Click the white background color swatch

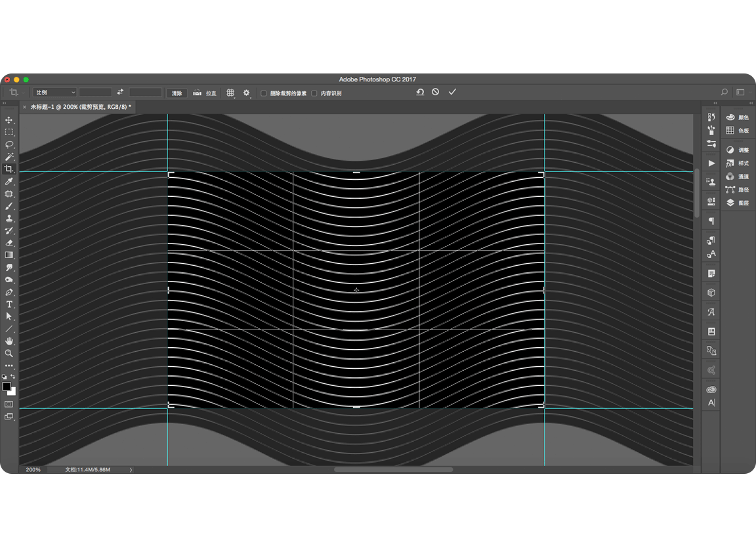pyautogui.click(x=12, y=392)
